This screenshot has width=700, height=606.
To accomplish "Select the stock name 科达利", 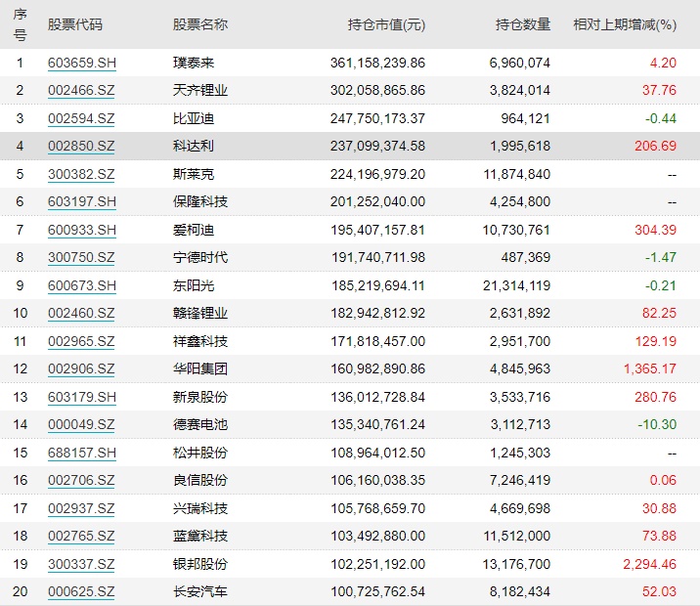I will pos(194,146).
